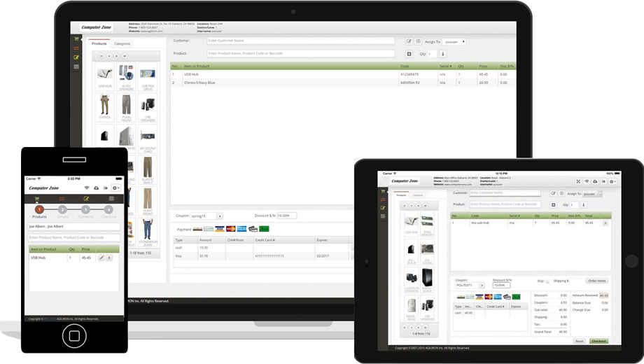Toggle Ship option on tablet
This screenshot has height=364, width=644.
point(547,281)
